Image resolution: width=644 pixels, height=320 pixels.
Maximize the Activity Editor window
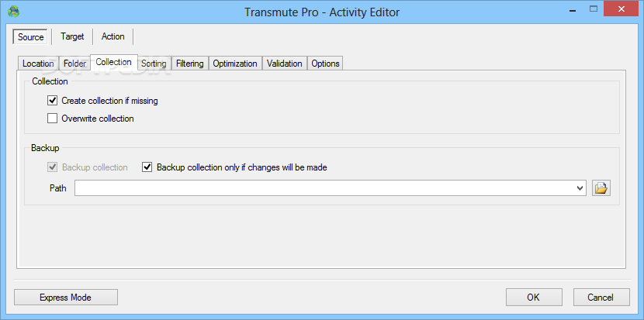click(593, 9)
